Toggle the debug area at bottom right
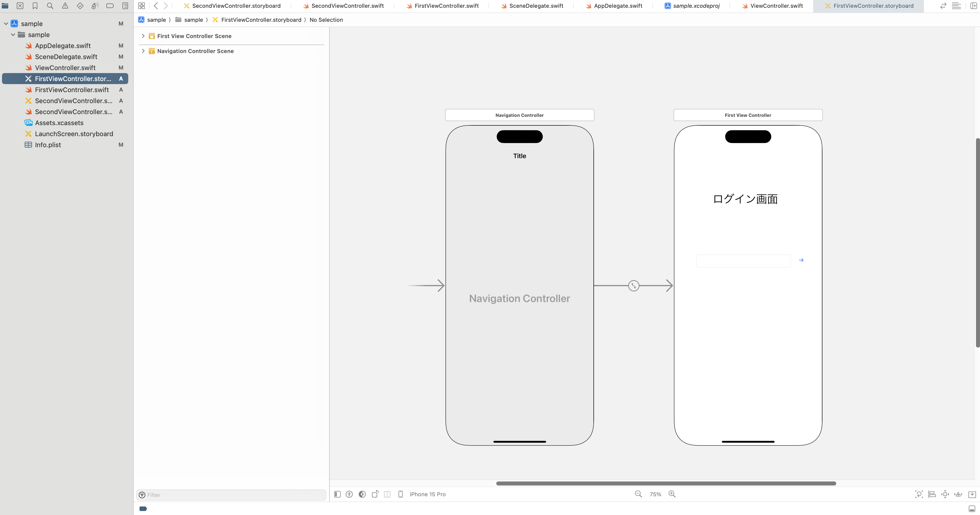Viewport: 980px width, 515px height. [x=972, y=508]
